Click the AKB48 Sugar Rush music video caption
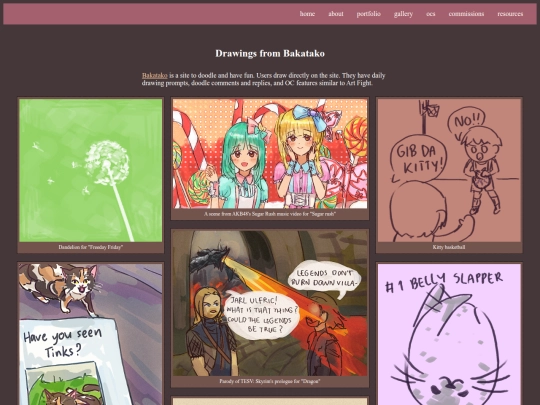This screenshot has height=405, width=540. pyautogui.click(x=270, y=214)
